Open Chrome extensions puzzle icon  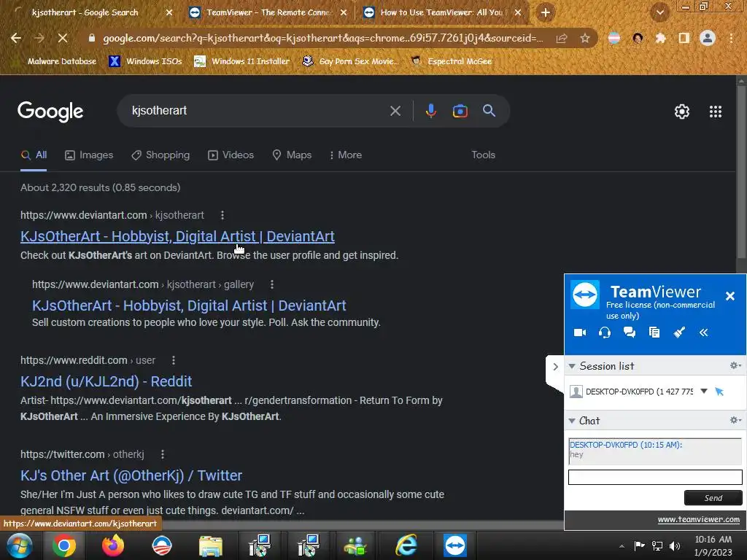[661, 38]
